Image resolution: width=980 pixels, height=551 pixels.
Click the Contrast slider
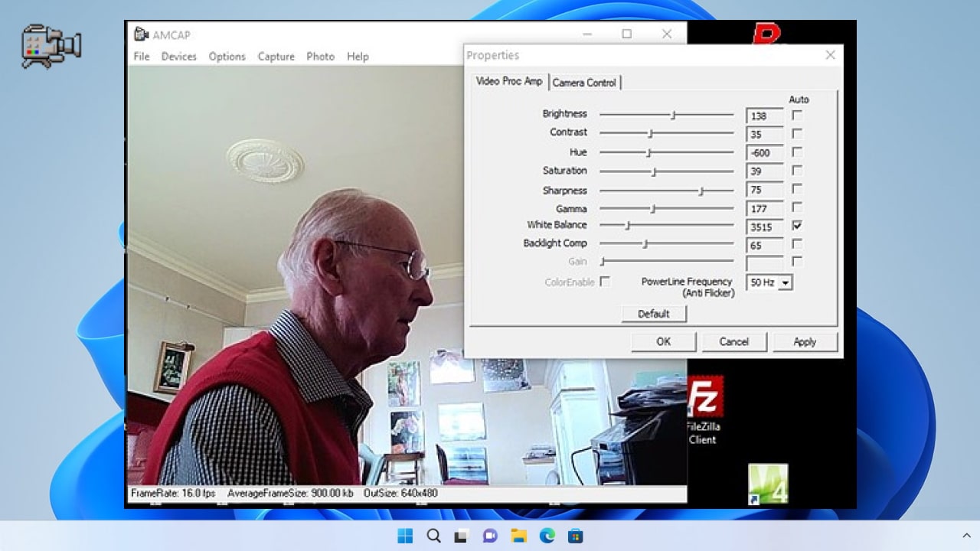pos(666,134)
